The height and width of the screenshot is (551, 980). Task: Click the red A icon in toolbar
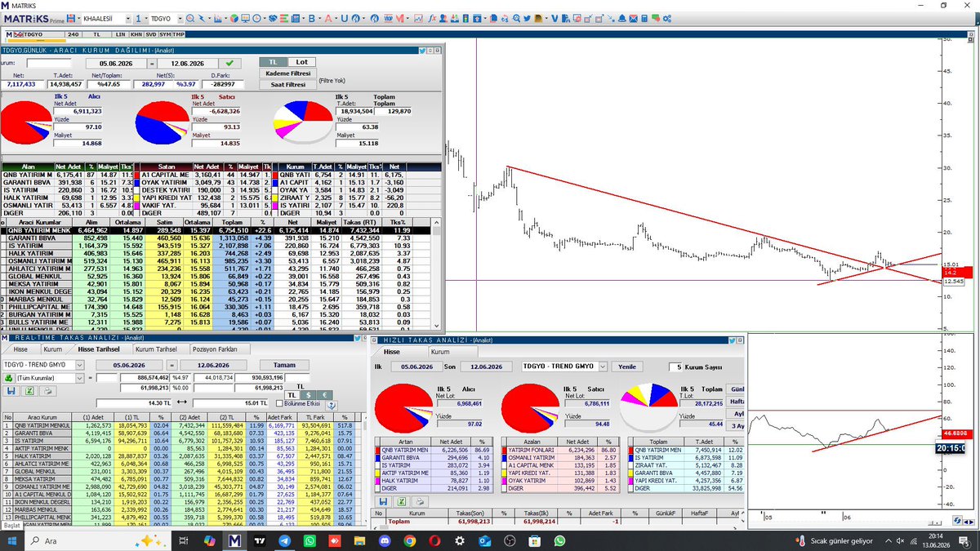click(x=327, y=18)
